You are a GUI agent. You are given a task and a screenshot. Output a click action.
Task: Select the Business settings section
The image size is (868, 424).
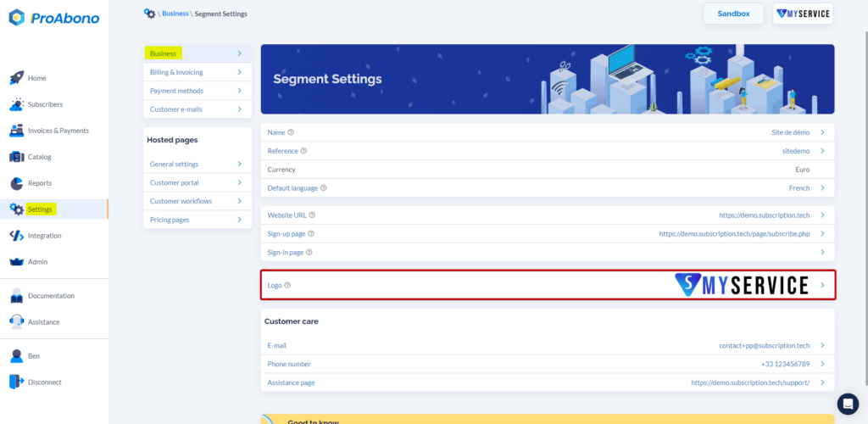point(197,53)
